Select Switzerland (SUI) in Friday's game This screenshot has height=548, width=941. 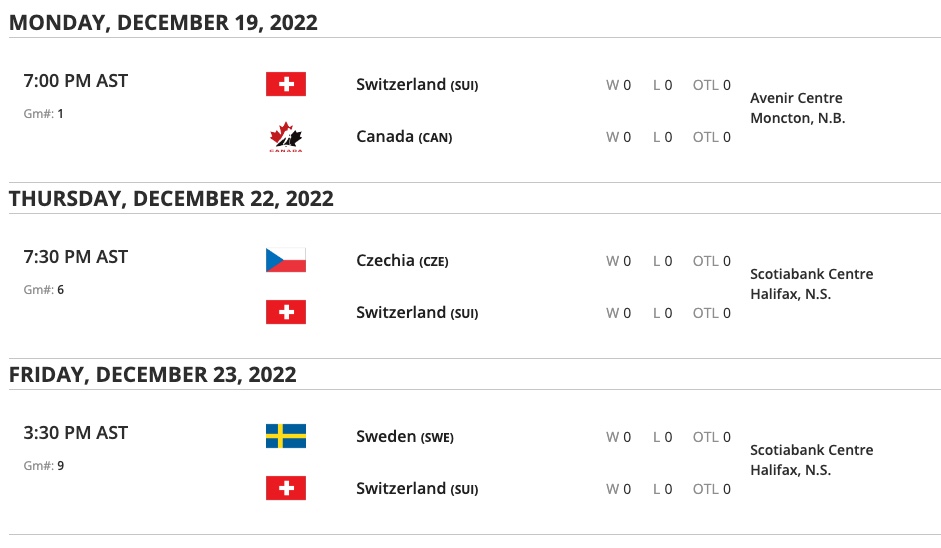(x=417, y=489)
